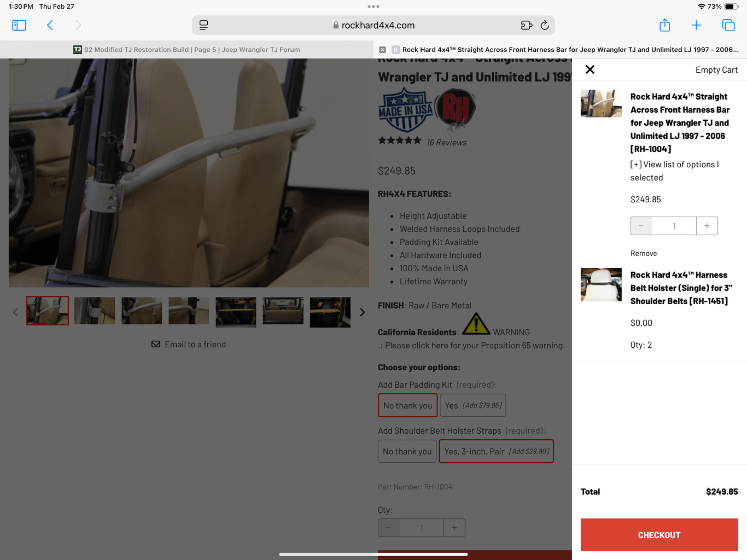Close the cart panel with X
This screenshot has width=747, height=560.
[590, 70]
